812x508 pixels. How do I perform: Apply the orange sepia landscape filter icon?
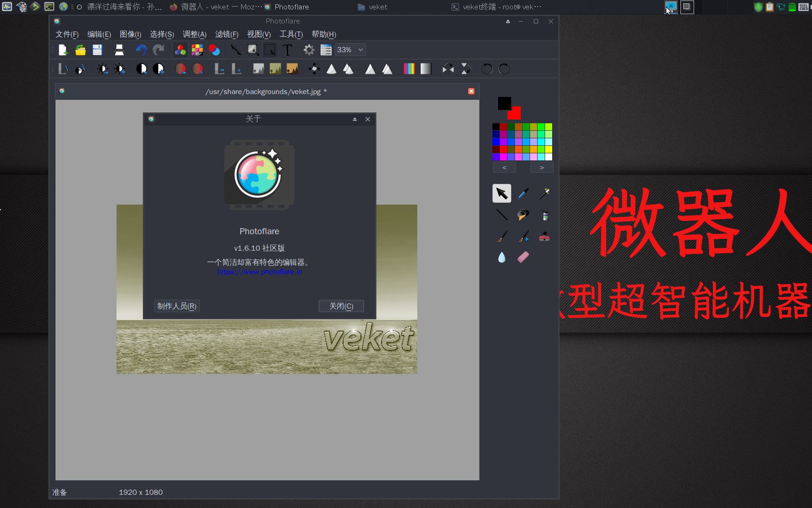click(292, 69)
